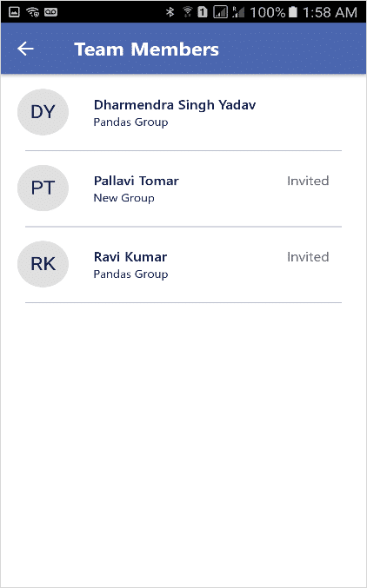
Task: Tap Invited status beside Ravi Kumar
Action: tap(308, 257)
